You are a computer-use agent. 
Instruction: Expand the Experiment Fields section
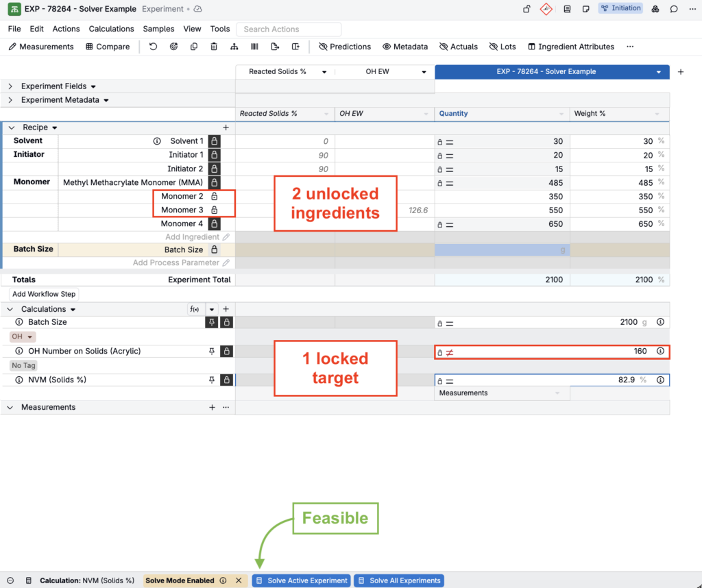(10, 86)
